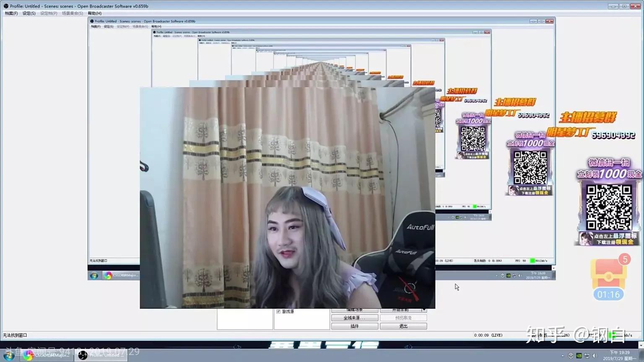
Task: Open the 插件 plugins dialog
Action: tap(354, 326)
